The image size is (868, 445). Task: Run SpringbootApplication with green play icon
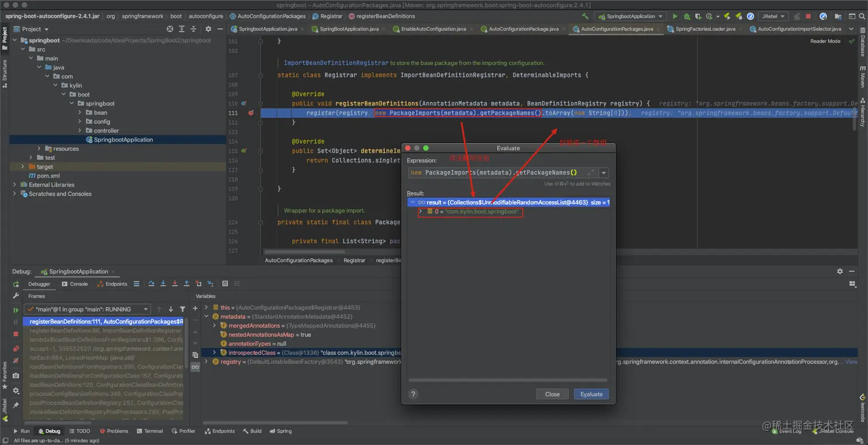coord(675,17)
